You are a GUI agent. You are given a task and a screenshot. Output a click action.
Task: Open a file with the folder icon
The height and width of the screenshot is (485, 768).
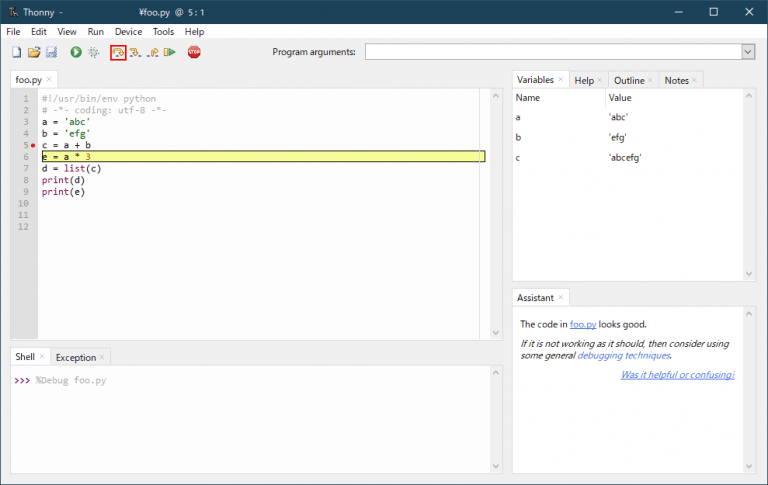tap(33, 52)
